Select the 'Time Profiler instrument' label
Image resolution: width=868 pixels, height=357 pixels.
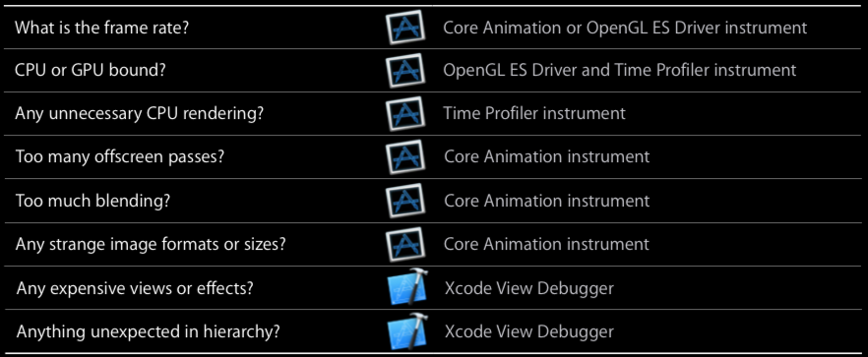tap(534, 113)
